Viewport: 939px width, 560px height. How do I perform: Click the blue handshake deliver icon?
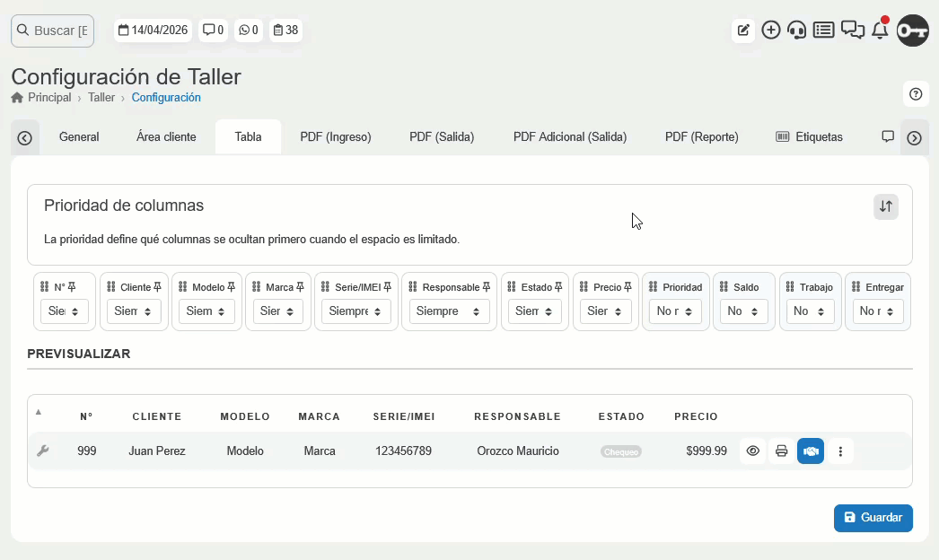click(811, 451)
